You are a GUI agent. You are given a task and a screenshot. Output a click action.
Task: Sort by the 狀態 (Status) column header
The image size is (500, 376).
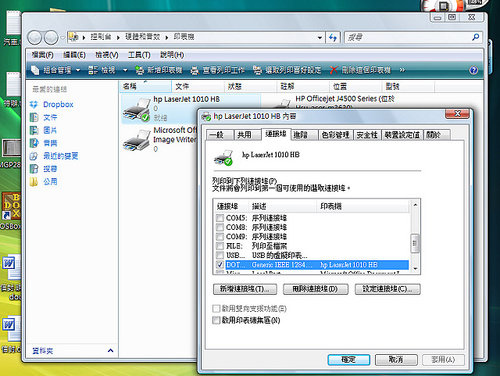250,86
